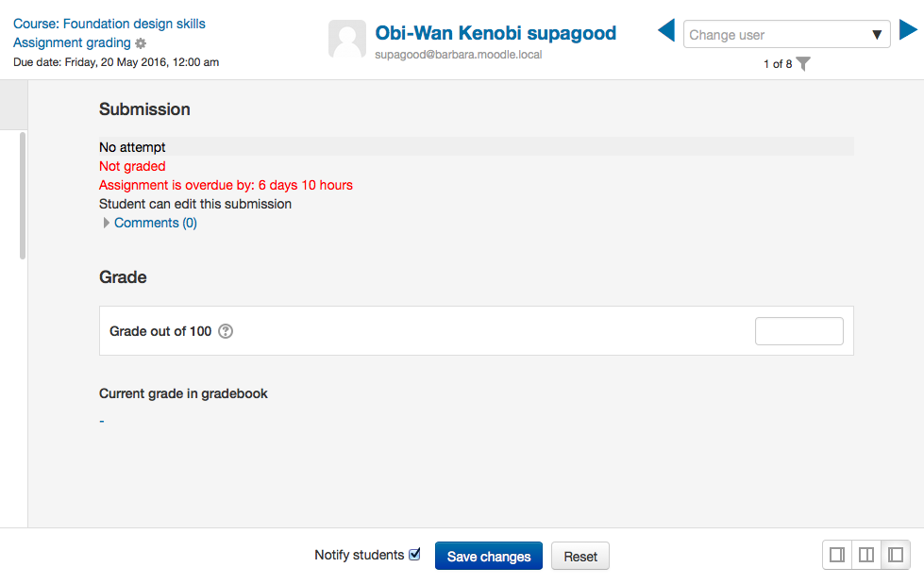Go to next user with right arrow
Image resolution: width=924 pixels, height=584 pixels.
(x=908, y=29)
